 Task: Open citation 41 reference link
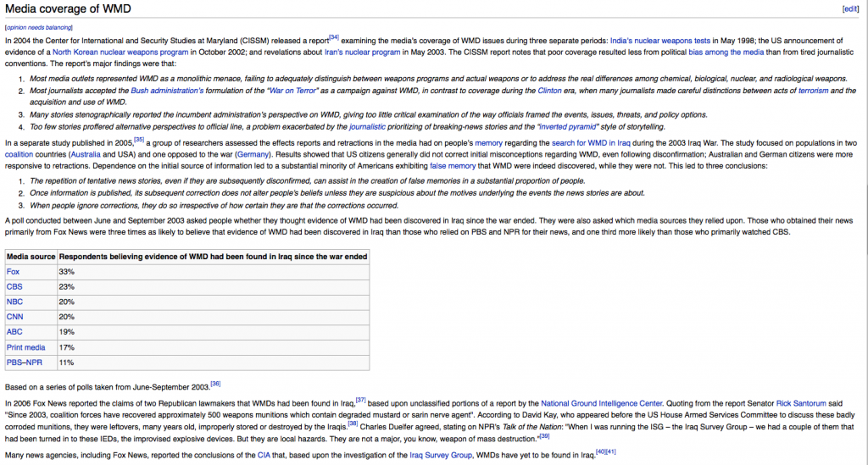(x=610, y=452)
